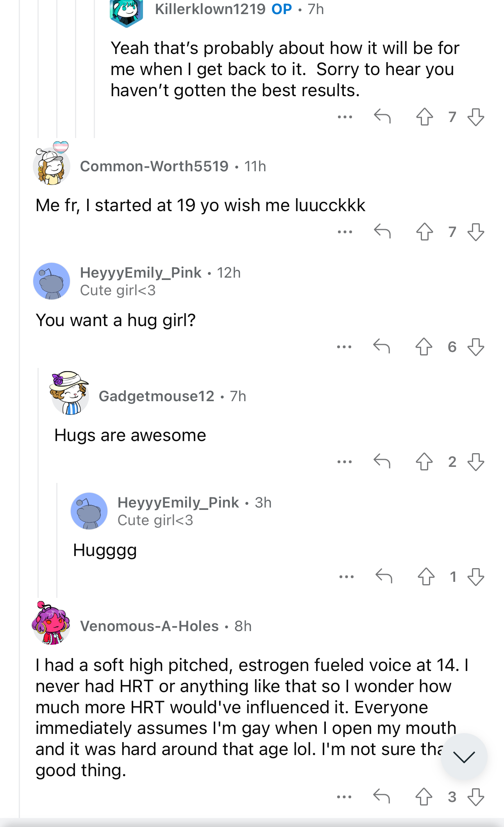This screenshot has height=827, width=504.
Task: Open Common-Worth5519's user profile
Action: coord(154,166)
